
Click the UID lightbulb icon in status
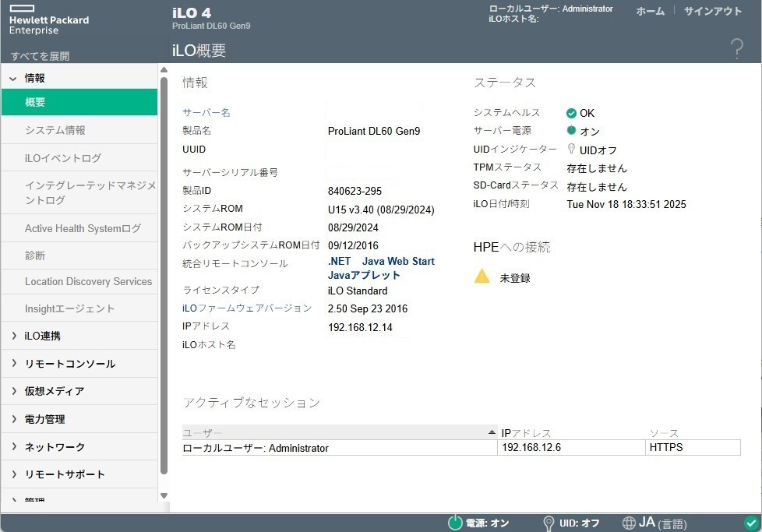[571, 149]
